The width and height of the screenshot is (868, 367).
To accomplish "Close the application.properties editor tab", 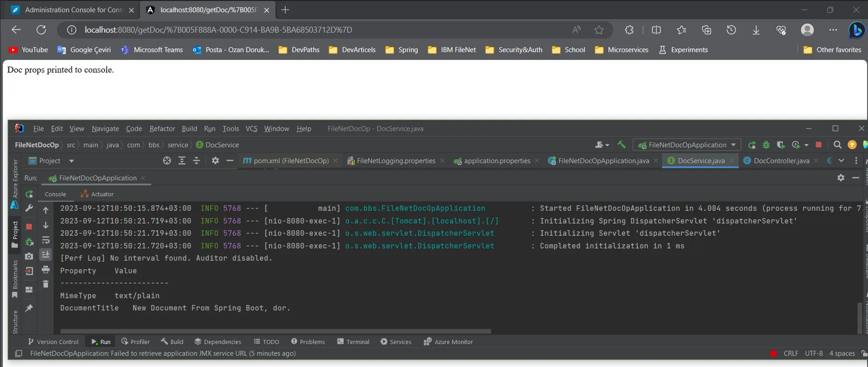I will tap(537, 161).
